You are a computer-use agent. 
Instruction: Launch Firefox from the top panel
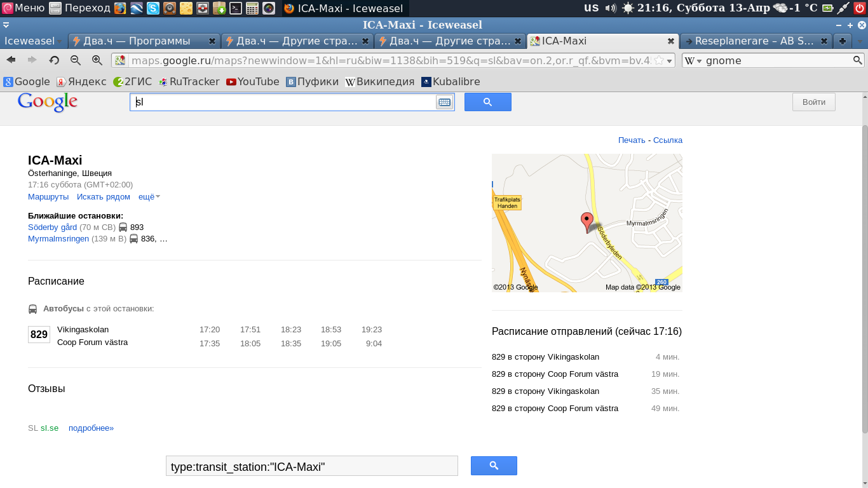tap(120, 8)
